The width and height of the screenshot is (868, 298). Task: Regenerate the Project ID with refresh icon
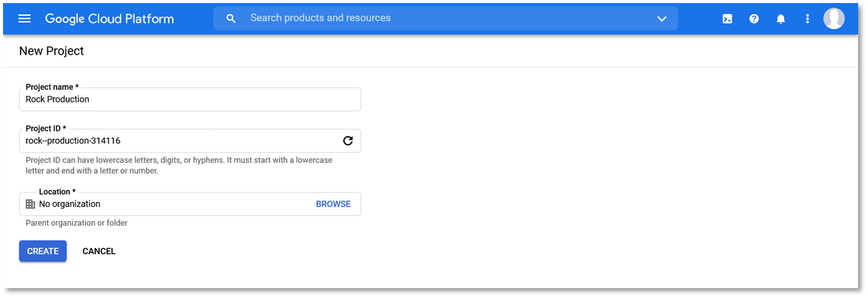pyautogui.click(x=348, y=141)
